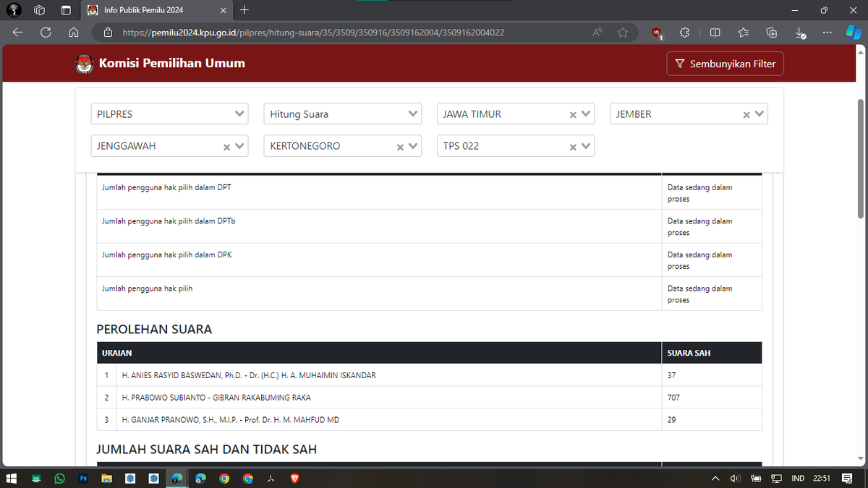Viewport: 868px width, 488px height.
Task: Launch the Copilot sidebar icon
Action: tap(854, 33)
